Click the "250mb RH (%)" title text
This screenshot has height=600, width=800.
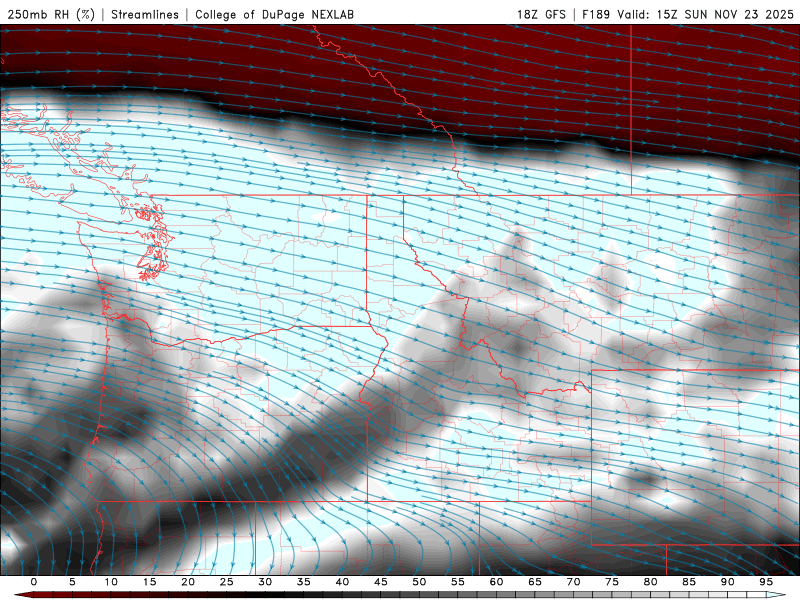tap(51, 14)
